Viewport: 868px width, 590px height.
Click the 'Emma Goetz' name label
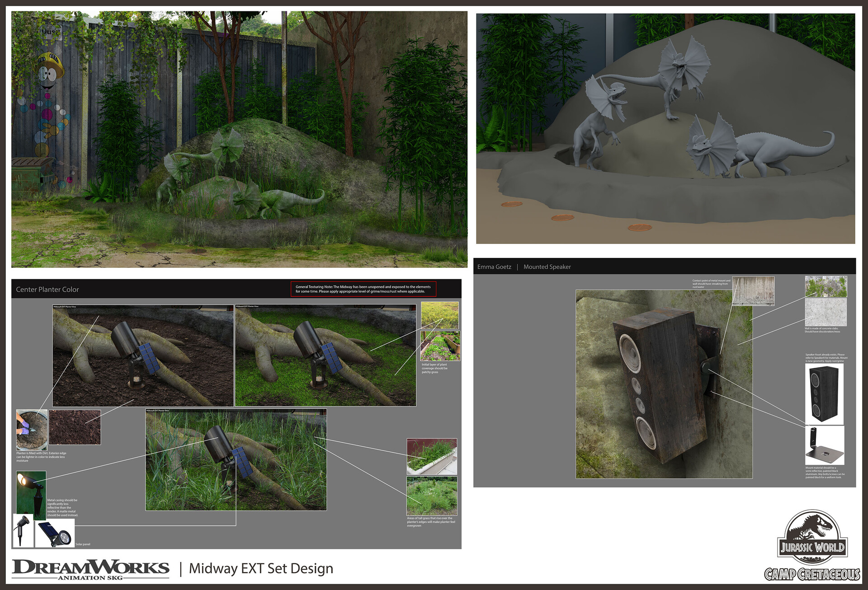click(494, 267)
